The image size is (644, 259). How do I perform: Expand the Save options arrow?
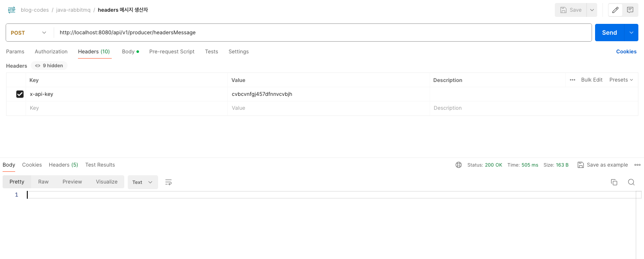(592, 10)
